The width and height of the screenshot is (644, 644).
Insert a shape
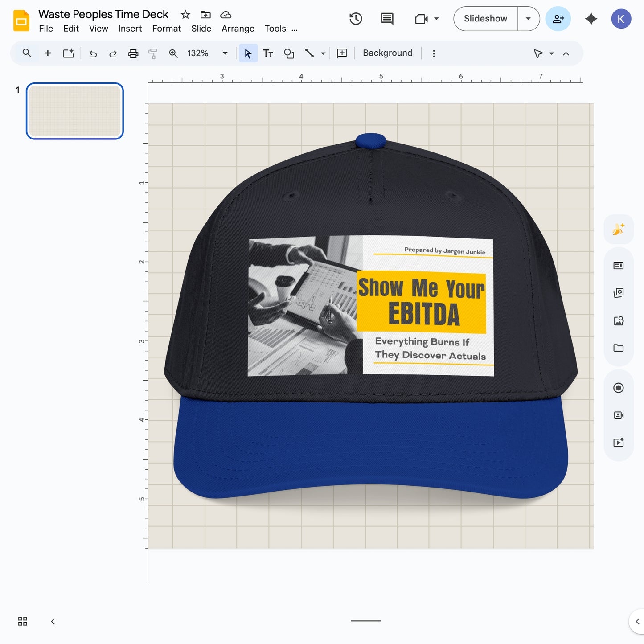coord(289,53)
